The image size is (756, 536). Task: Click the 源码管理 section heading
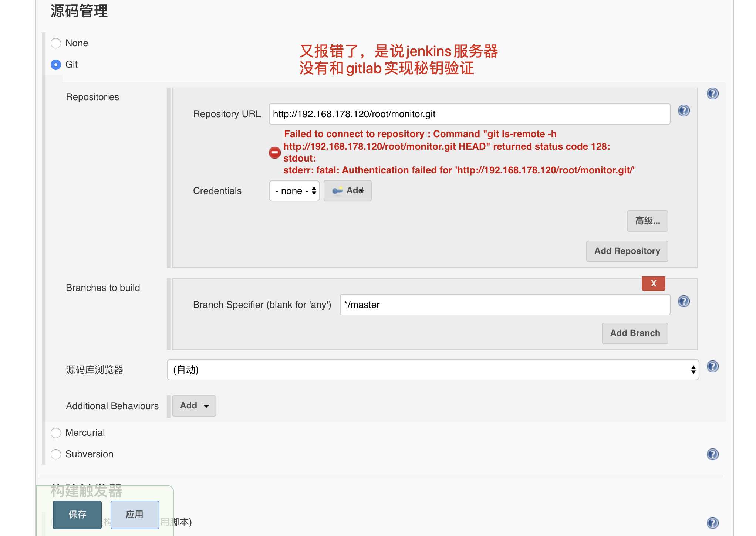pos(79,11)
